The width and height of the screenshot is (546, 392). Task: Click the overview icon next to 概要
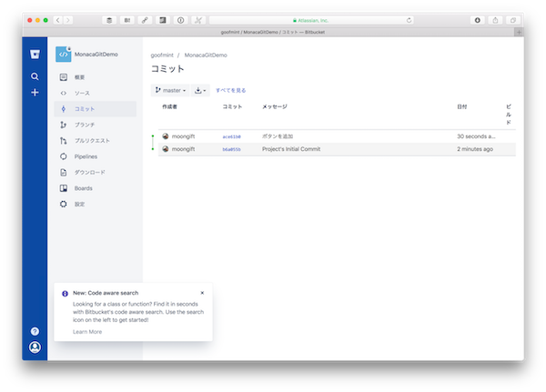click(64, 77)
